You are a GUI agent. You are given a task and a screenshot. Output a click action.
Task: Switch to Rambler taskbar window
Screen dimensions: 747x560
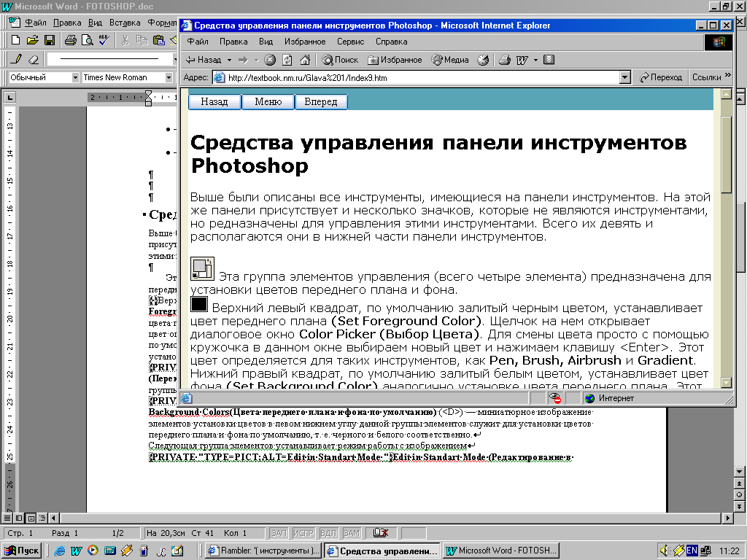264,551
